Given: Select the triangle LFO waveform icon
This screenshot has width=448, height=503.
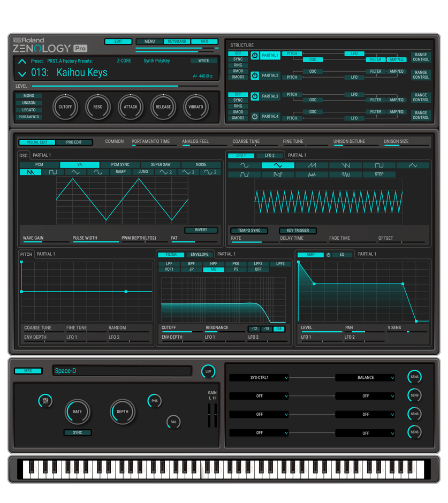Looking at the screenshot, I should click(x=278, y=166).
